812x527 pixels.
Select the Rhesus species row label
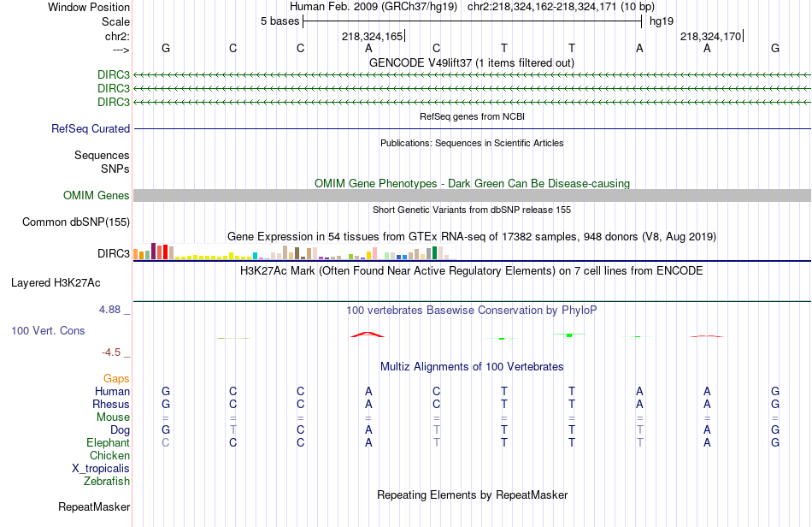(x=111, y=404)
